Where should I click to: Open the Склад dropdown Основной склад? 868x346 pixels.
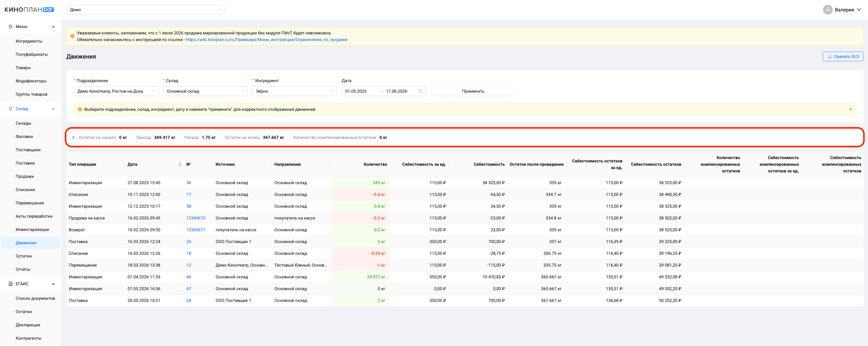pyautogui.click(x=205, y=91)
